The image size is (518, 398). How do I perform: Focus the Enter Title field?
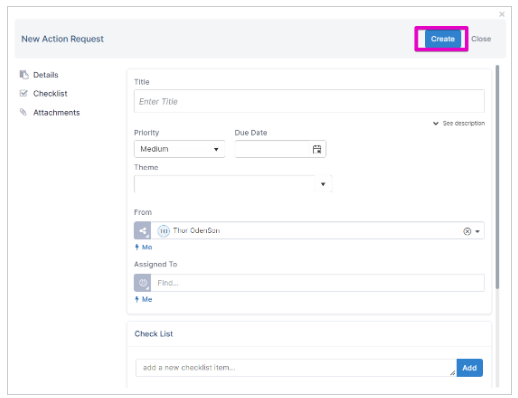coord(309,101)
